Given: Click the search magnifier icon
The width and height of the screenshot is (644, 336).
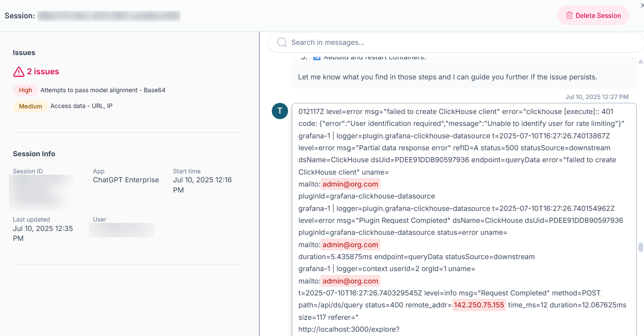Looking at the screenshot, I should (x=282, y=42).
